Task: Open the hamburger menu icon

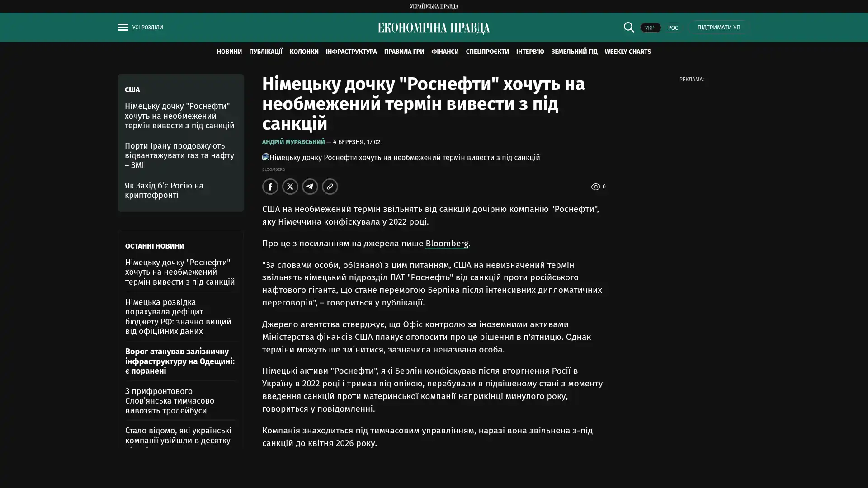Action: pos(123,28)
